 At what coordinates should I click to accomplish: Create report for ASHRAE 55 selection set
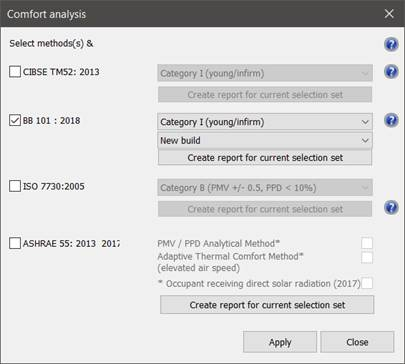pyautogui.click(x=267, y=305)
